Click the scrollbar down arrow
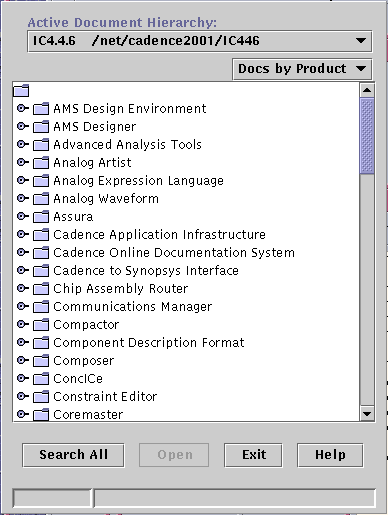This screenshot has width=388, height=515. 367,414
